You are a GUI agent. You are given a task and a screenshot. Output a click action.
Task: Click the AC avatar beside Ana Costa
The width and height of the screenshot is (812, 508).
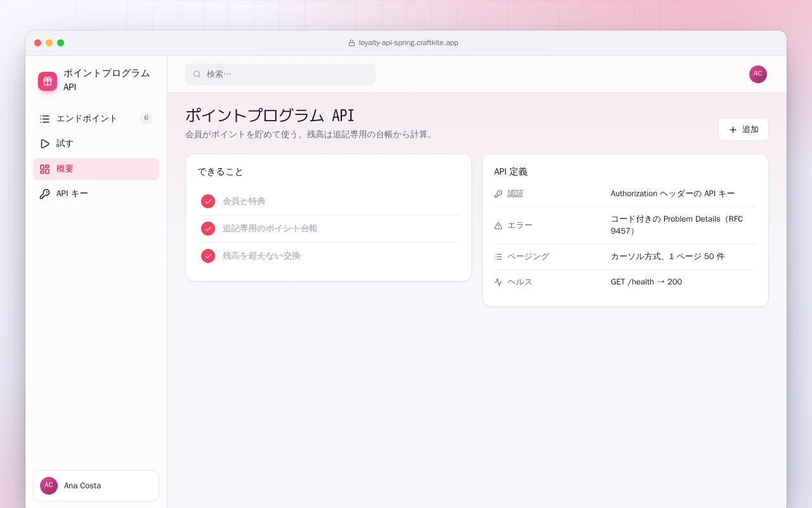point(49,486)
